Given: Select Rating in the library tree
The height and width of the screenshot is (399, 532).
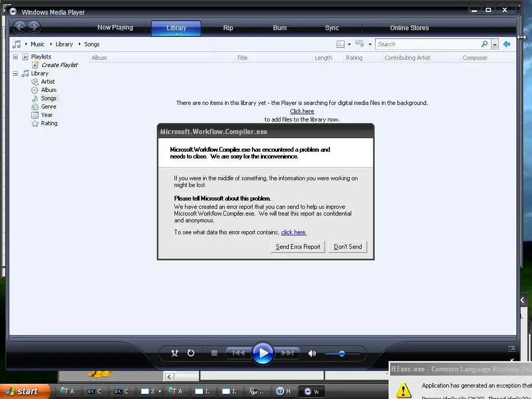Looking at the screenshot, I should [x=49, y=123].
